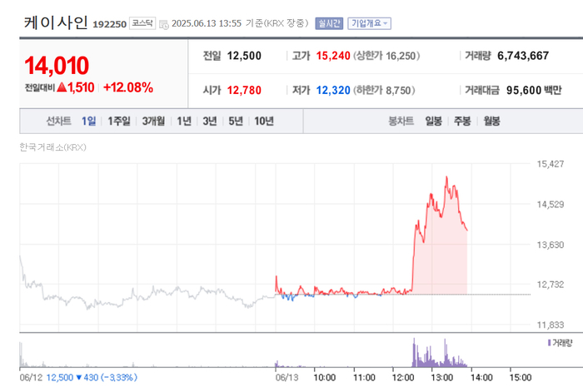583x392 pixels.
Task: Click the 11,833 y-axis label
Action: [x=551, y=325]
